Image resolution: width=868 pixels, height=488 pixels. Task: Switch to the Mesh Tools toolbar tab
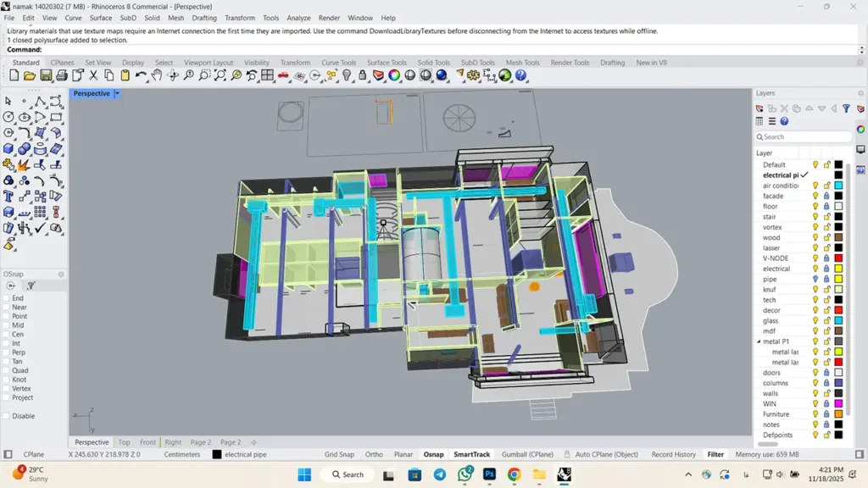click(x=522, y=63)
